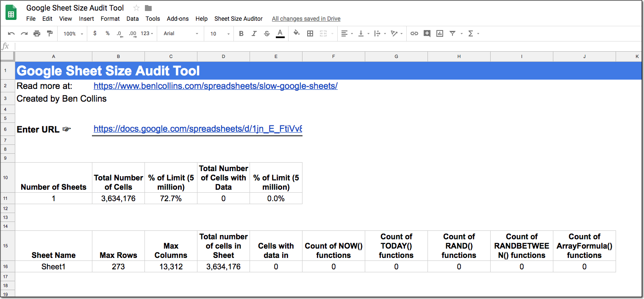Open the 100% zoom dropdown

73,33
